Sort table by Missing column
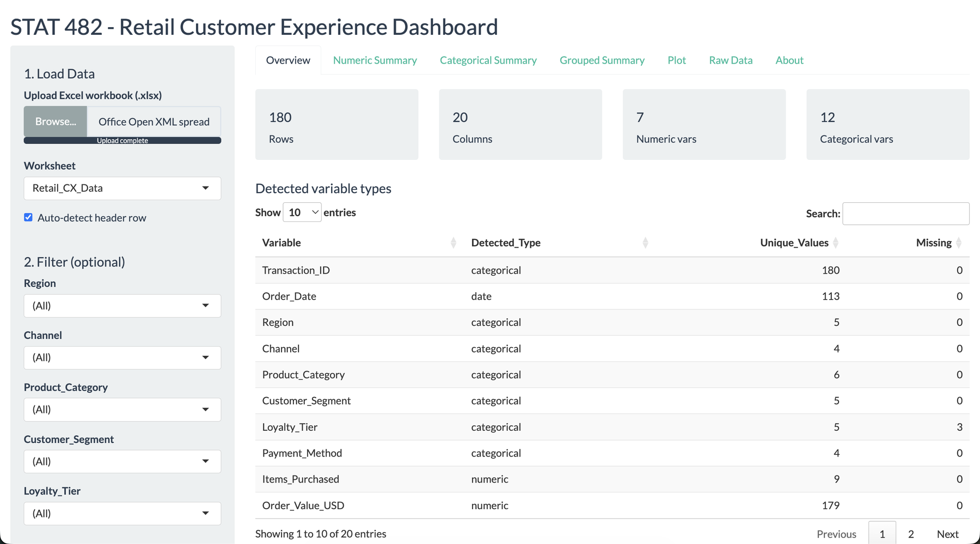This screenshot has height=544, width=980. tap(908, 243)
